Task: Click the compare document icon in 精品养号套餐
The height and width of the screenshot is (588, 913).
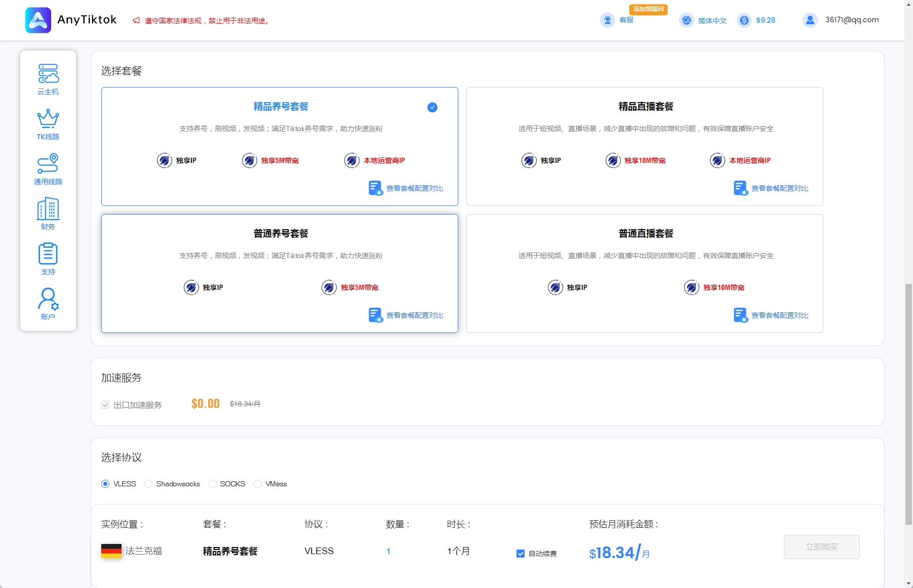Action: click(376, 188)
